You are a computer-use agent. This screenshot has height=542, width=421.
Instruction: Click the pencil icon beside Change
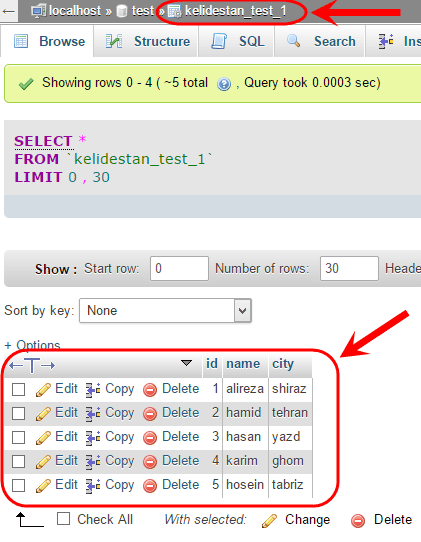pyautogui.click(x=269, y=521)
